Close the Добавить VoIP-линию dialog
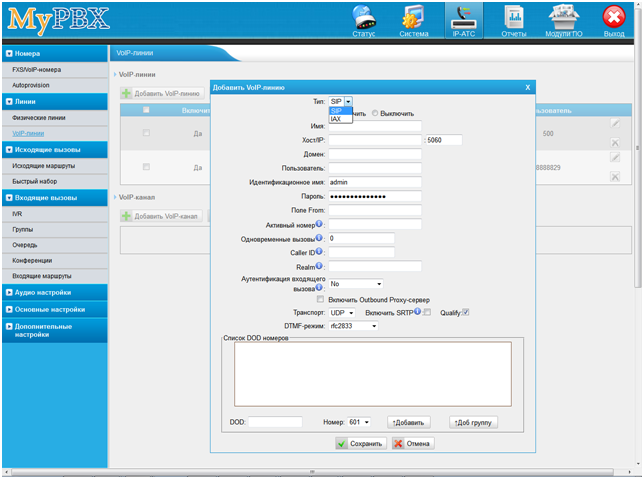 528,87
